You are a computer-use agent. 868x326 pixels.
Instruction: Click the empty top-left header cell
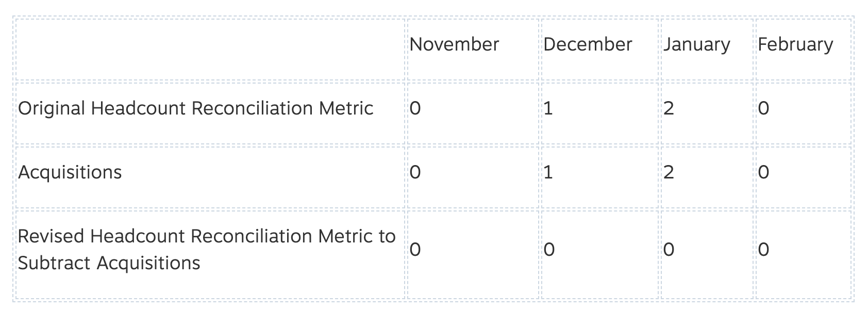210,50
